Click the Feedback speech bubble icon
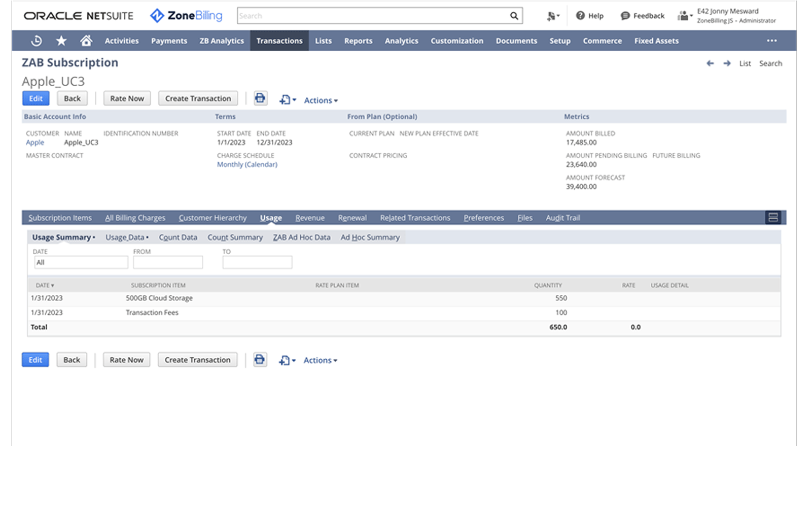The height and width of the screenshot is (513, 812). tap(625, 16)
